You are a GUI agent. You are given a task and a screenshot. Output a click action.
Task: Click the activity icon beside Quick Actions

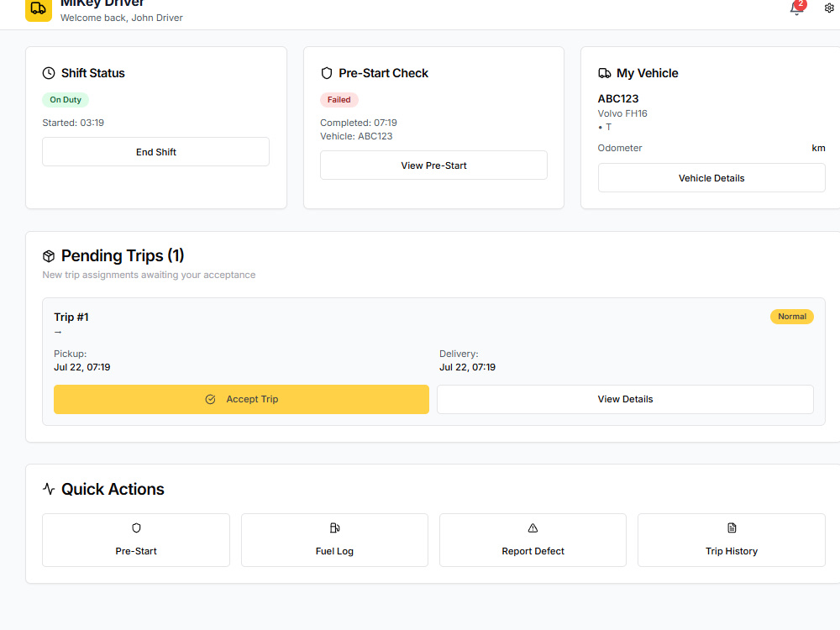click(49, 489)
